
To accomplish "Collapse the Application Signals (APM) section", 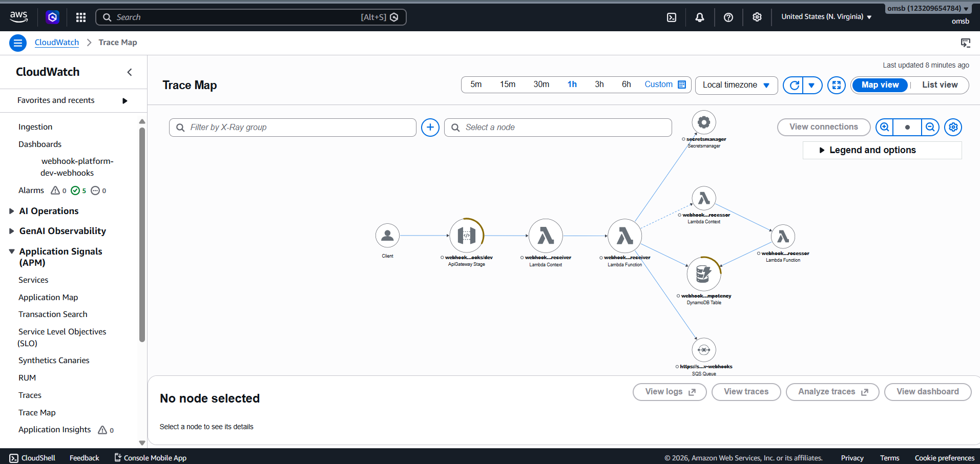I will pyautogui.click(x=55, y=257).
